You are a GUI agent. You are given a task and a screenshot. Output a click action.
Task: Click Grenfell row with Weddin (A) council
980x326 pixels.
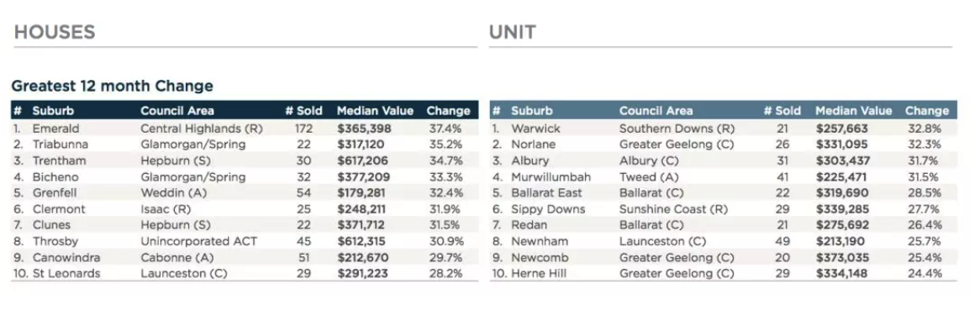[245, 193]
